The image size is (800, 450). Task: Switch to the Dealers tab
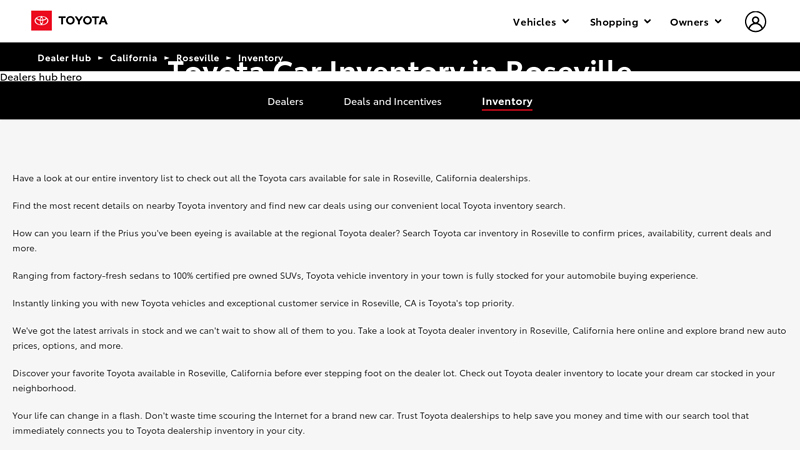pyautogui.click(x=285, y=102)
